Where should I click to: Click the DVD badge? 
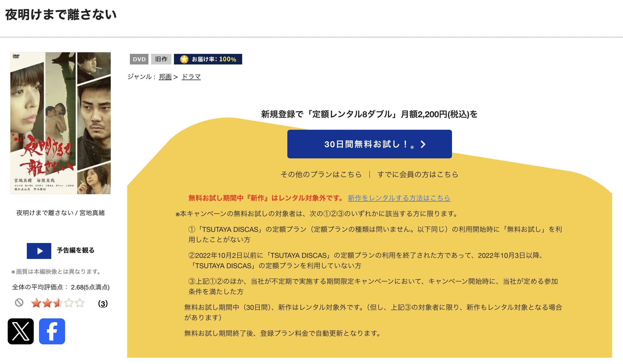pyautogui.click(x=139, y=59)
